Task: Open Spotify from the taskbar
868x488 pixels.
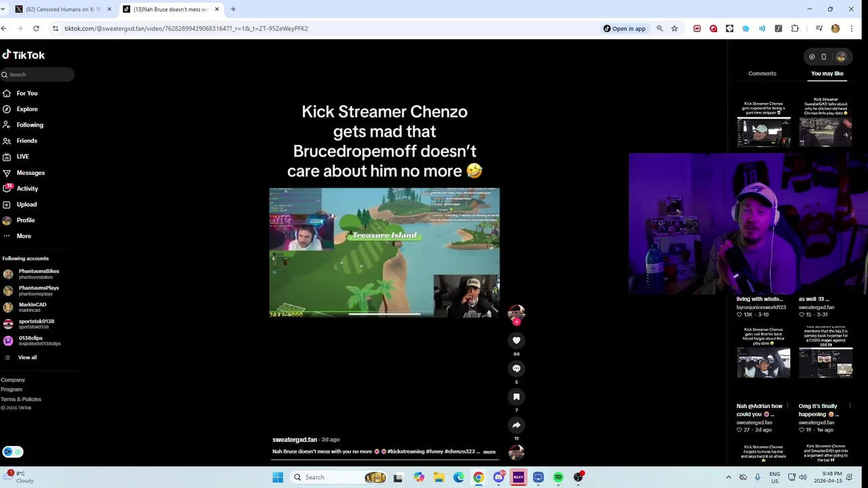Action: 558,477
